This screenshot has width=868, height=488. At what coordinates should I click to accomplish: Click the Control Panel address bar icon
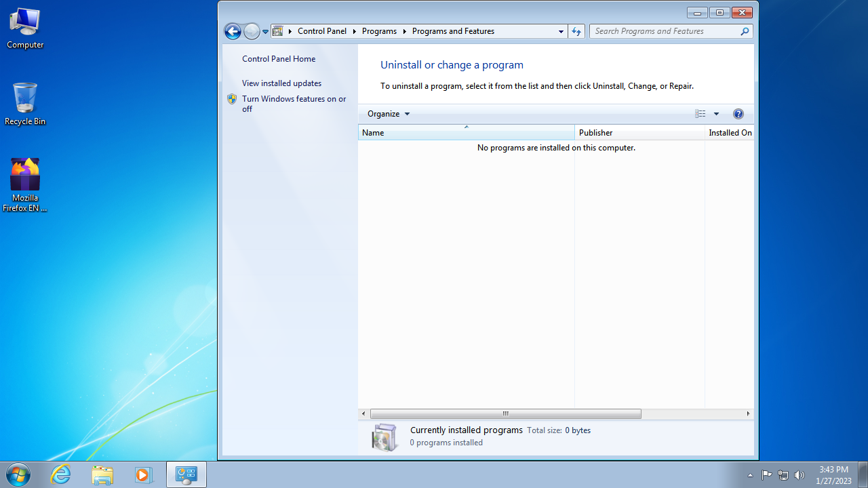pyautogui.click(x=277, y=31)
